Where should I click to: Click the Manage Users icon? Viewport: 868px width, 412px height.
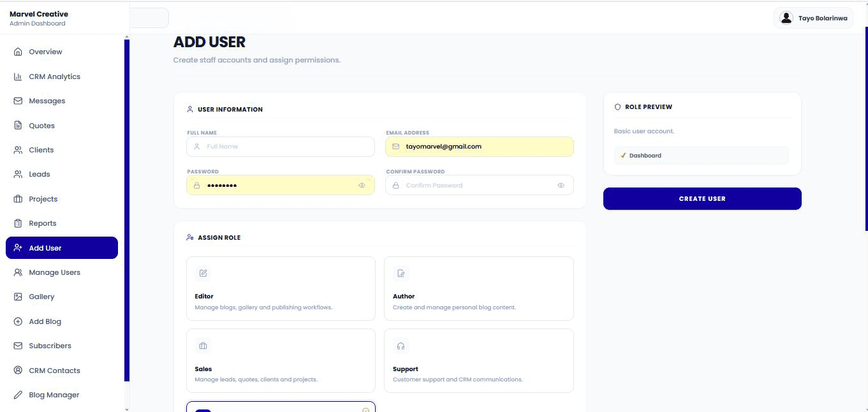(18, 272)
